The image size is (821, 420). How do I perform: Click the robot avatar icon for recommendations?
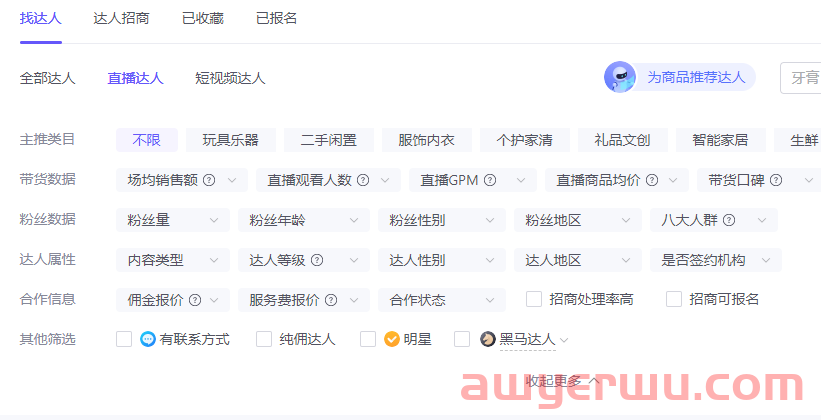[x=620, y=78]
